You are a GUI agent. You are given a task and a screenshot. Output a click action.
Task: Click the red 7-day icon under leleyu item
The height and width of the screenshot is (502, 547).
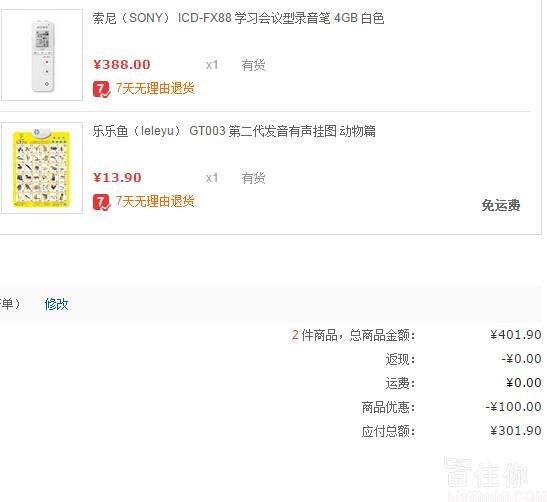click(102, 202)
